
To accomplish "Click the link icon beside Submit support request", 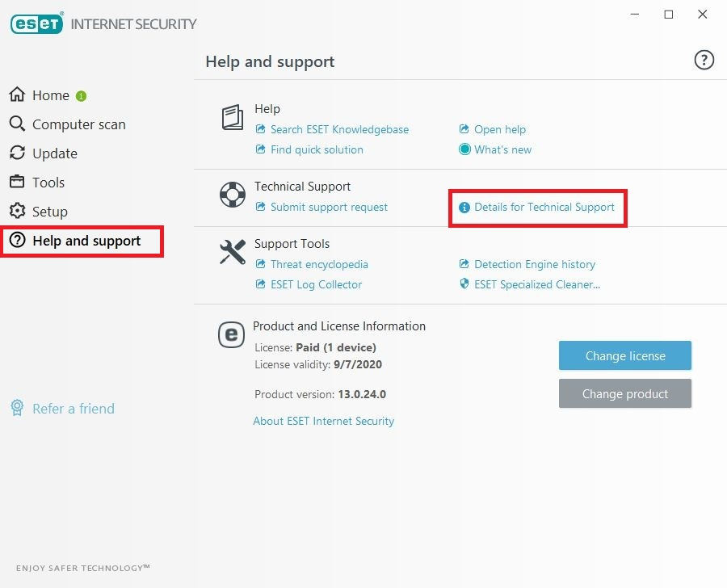I will pos(261,206).
